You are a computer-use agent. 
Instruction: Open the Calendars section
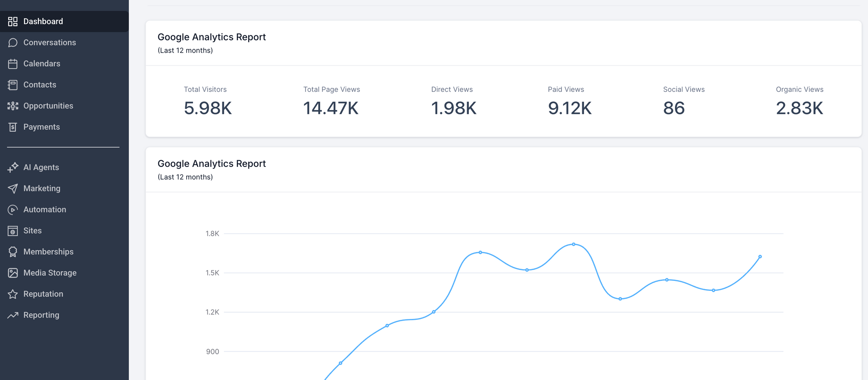tap(64, 64)
